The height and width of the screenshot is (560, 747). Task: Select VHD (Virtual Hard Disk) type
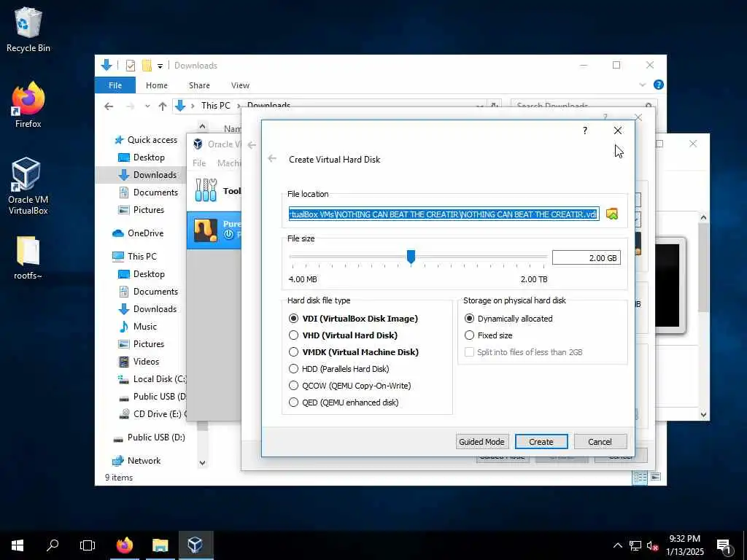click(x=343, y=335)
